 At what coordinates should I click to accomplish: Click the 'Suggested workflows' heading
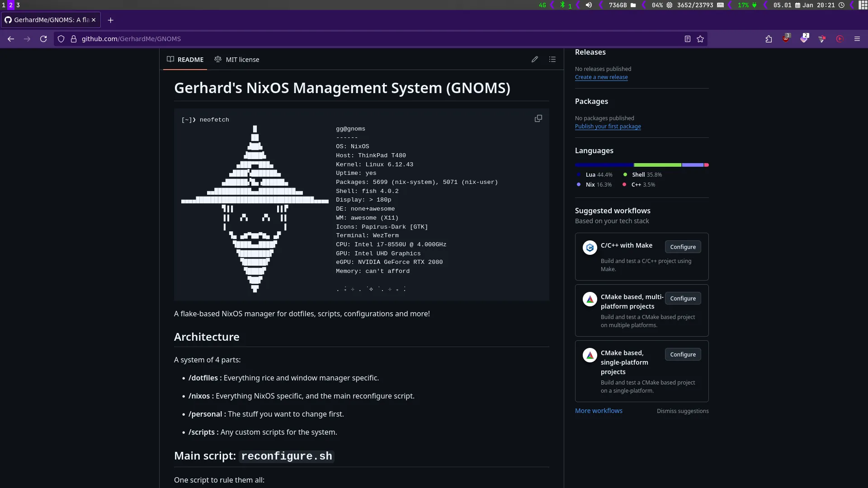pyautogui.click(x=613, y=211)
